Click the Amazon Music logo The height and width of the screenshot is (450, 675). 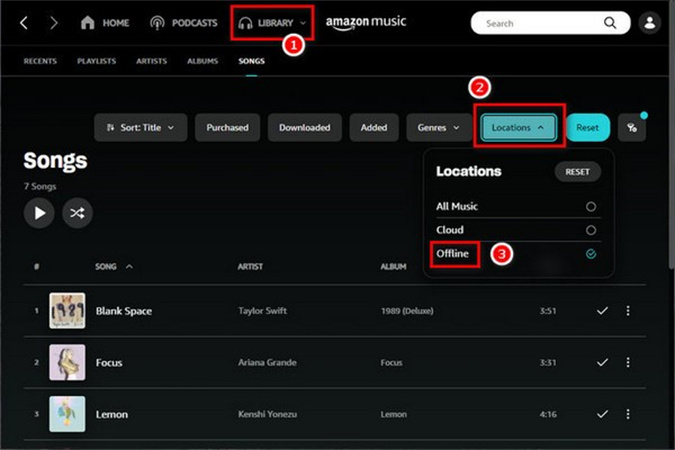[365, 22]
